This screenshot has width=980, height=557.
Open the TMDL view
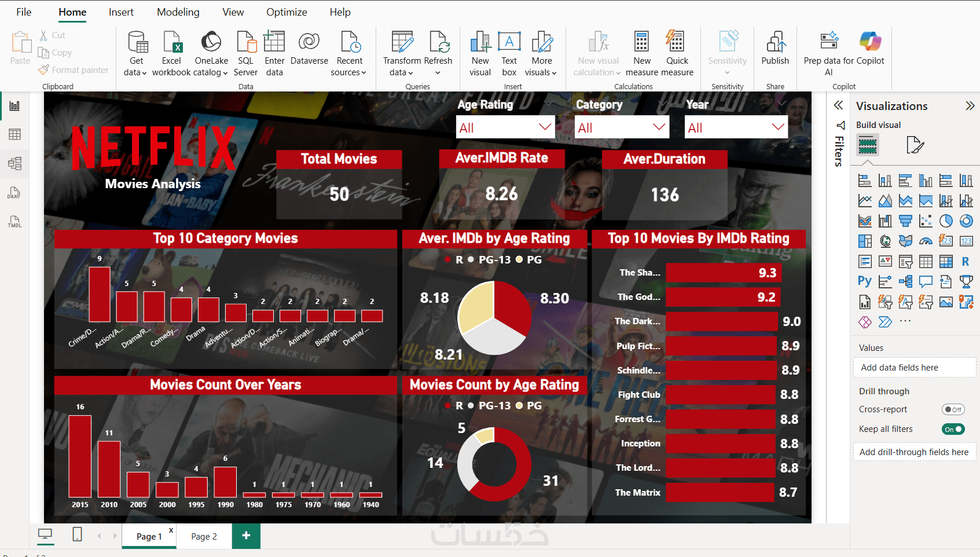coord(14,222)
